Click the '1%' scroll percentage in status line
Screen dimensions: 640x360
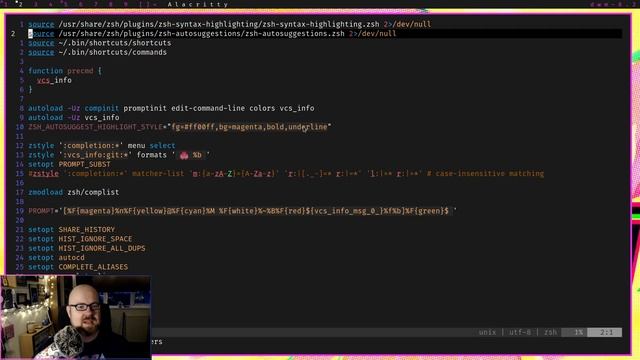(579, 332)
